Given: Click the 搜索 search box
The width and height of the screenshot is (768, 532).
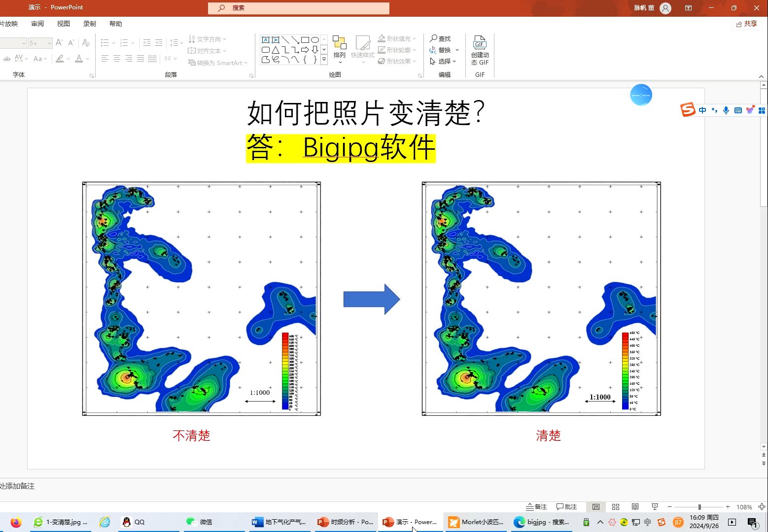Looking at the screenshot, I should pos(299,8).
